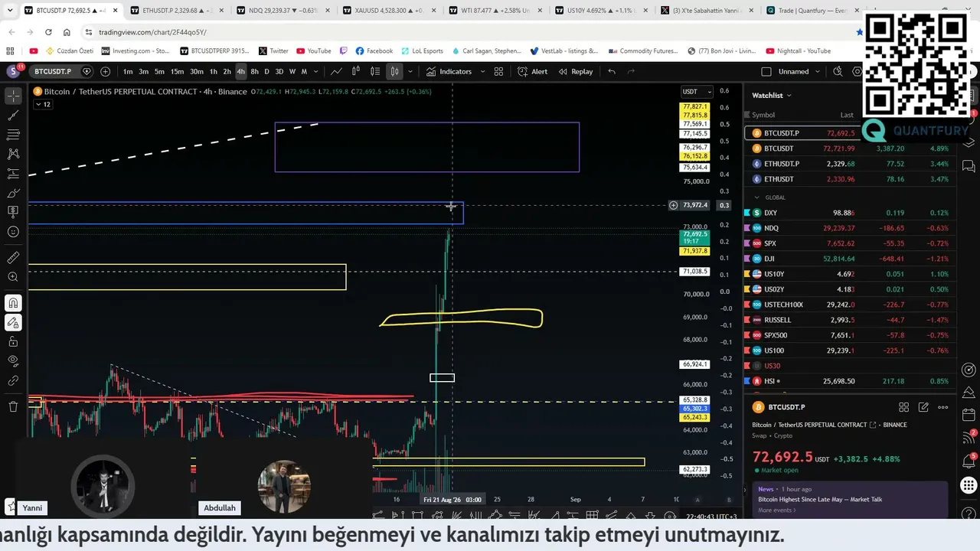Expand More events link
Viewport: 980px width, 551px height.
pyautogui.click(x=776, y=510)
